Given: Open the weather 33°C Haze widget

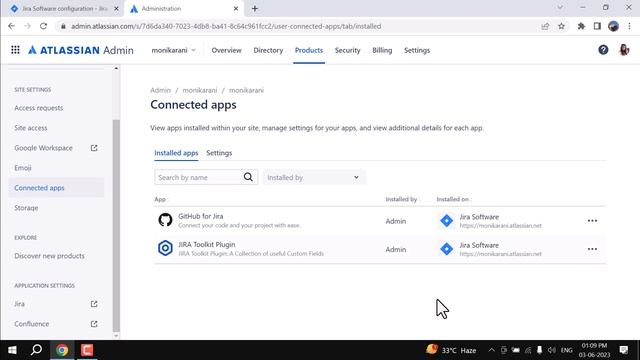Looking at the screenshot, I should [451, 350].
